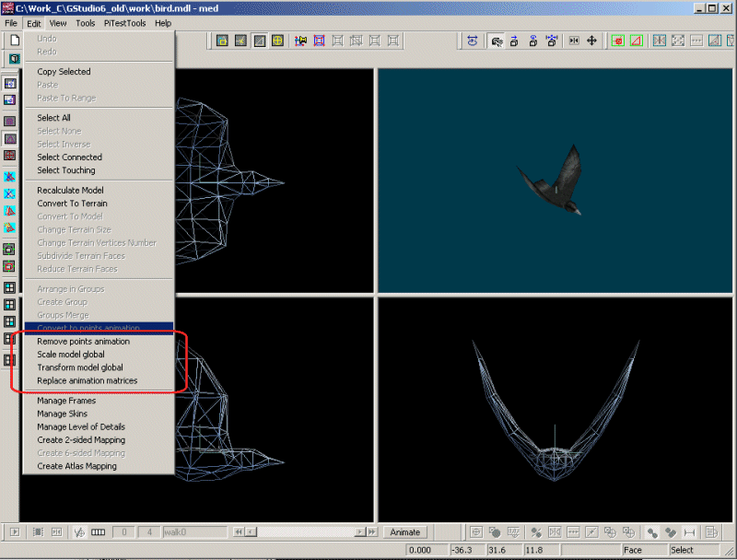Screen dimensions: 737x560
Task: Click the frame slider track
Action: (306, 531)
